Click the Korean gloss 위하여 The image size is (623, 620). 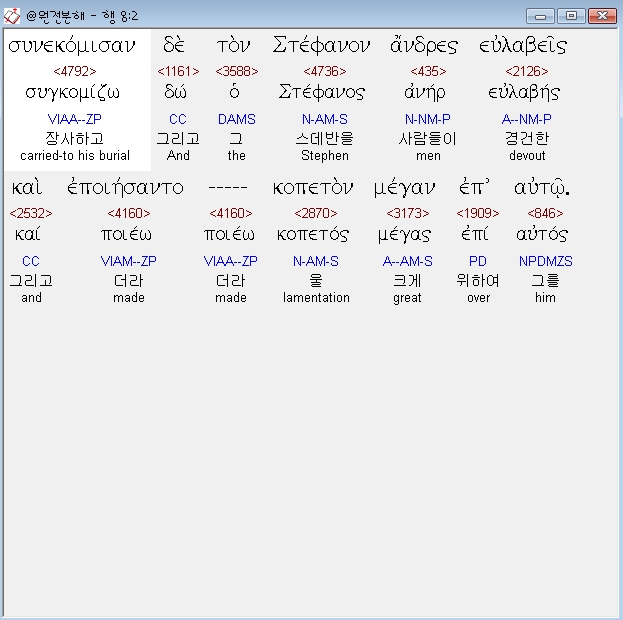coord(478,281)
